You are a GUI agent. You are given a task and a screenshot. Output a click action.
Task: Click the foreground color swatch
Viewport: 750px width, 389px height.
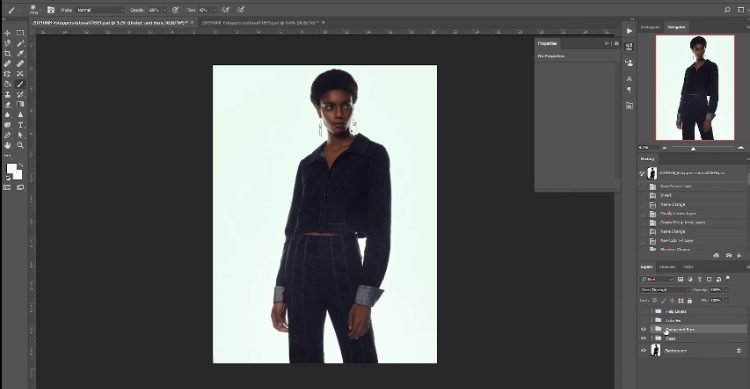(11, 168)
